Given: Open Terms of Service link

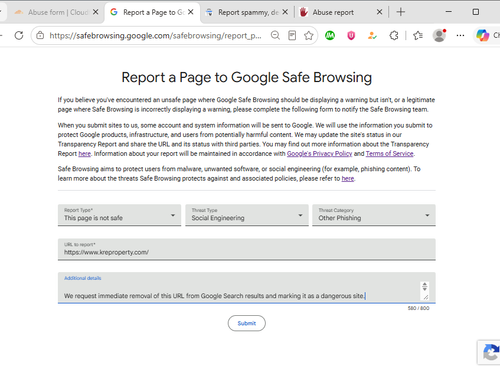Looking at the screenshot, I should tap(389, 154).
